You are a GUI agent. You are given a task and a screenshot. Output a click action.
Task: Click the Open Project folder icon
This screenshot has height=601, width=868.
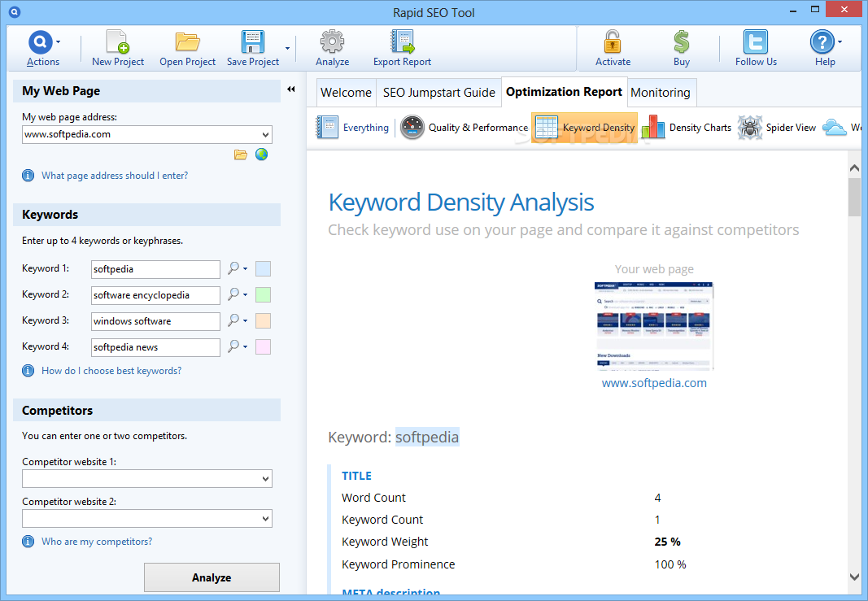187,42
